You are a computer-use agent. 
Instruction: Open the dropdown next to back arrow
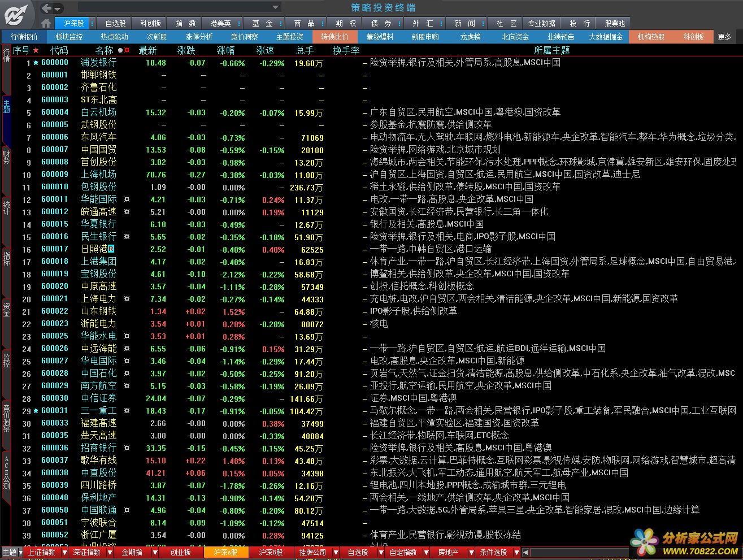[58, 8]
